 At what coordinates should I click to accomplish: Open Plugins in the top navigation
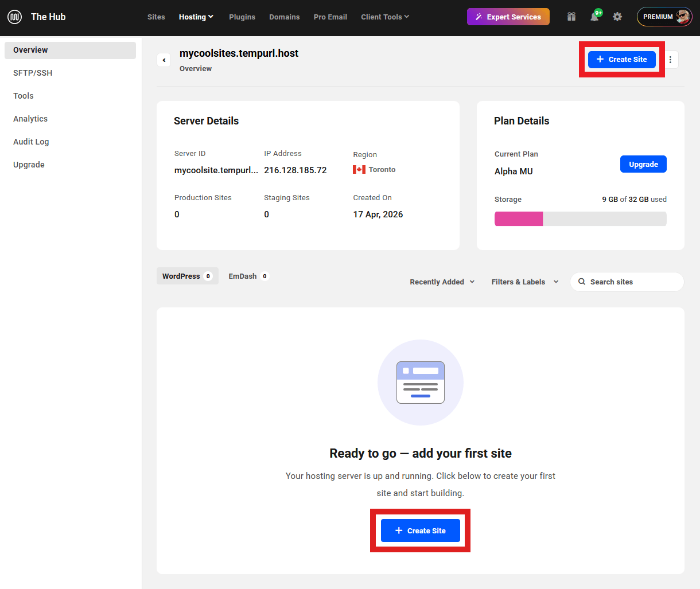[x=242, y=17]
